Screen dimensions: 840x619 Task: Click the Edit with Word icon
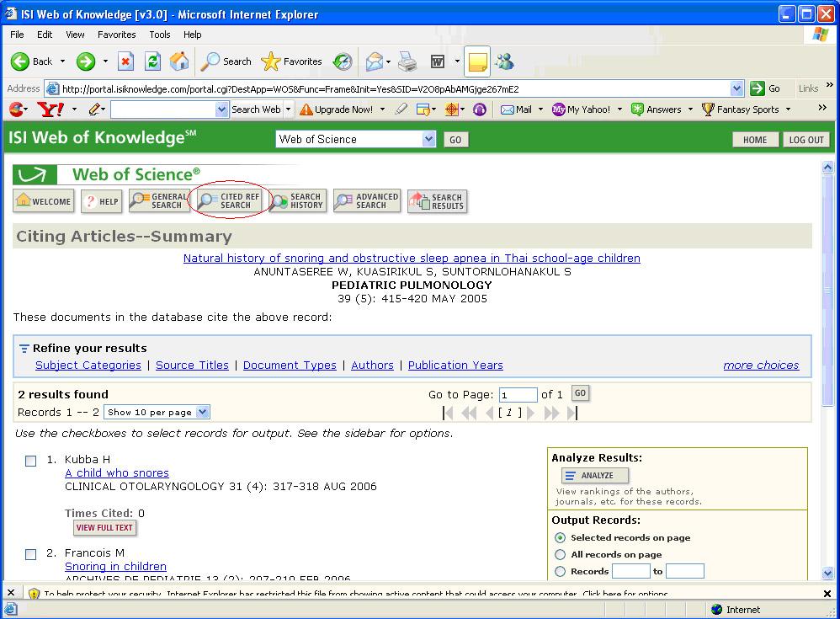438,61
